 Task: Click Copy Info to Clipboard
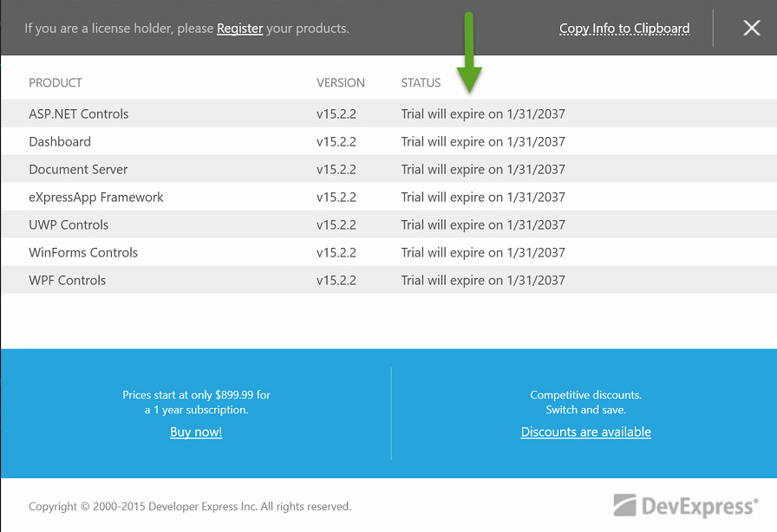[624, 29]
